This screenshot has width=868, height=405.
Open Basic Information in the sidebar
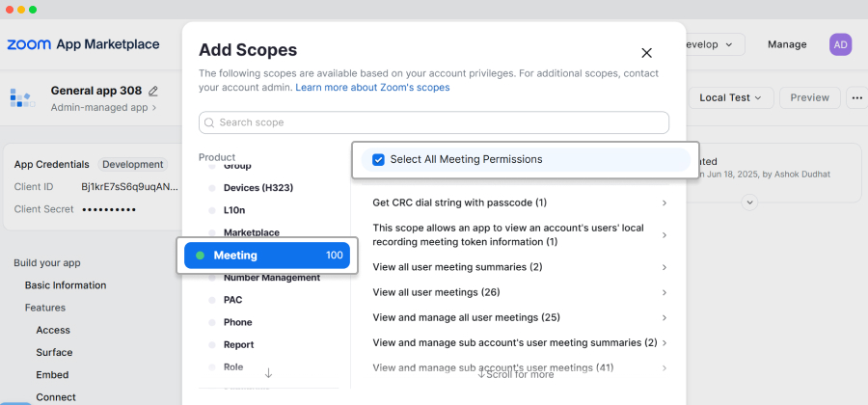point(66,285)
